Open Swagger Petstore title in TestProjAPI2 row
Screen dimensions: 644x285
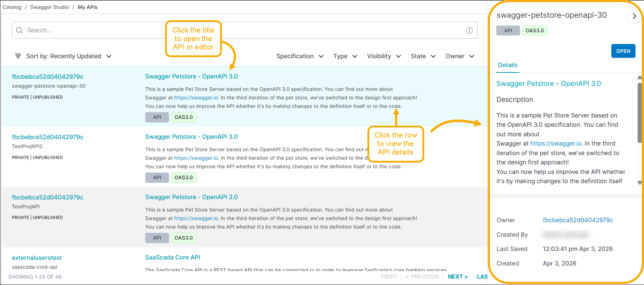point(191,137)
